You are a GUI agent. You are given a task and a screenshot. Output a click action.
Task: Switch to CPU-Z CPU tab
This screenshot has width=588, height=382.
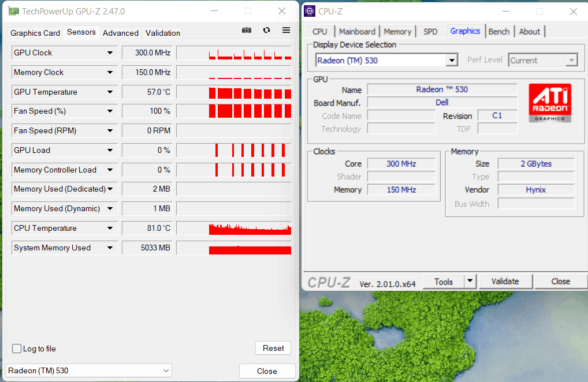click(x=320, y=32)
